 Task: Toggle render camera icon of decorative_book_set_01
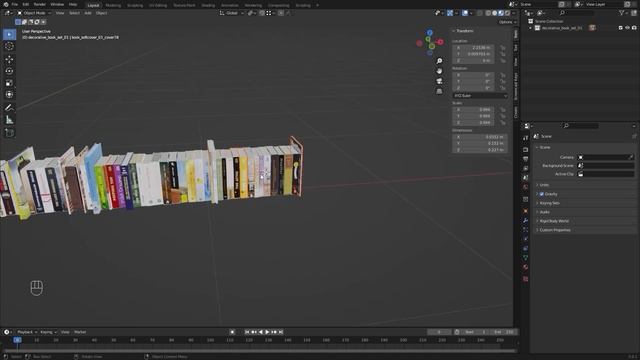[x=634, y=28]
